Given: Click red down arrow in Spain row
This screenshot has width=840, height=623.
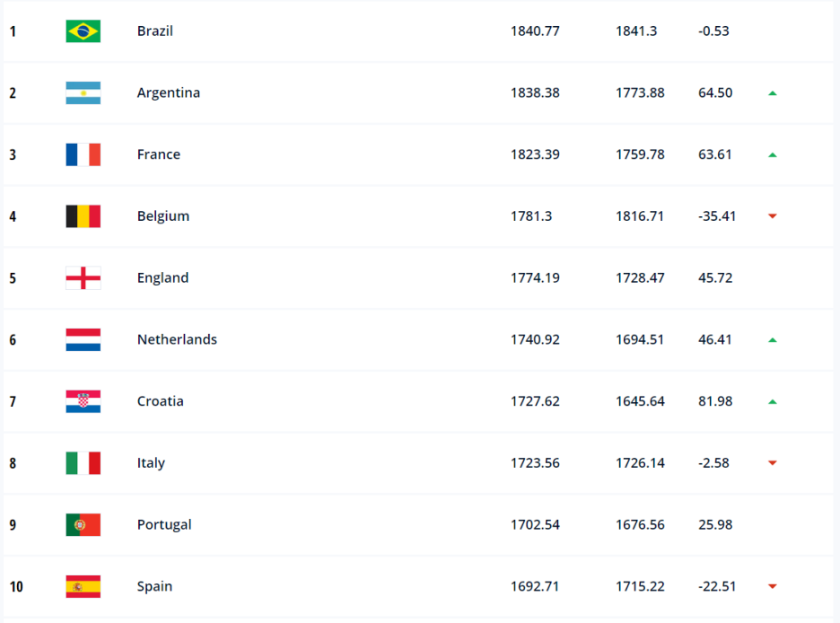Looking at the screenshot, I should (773, 586).
